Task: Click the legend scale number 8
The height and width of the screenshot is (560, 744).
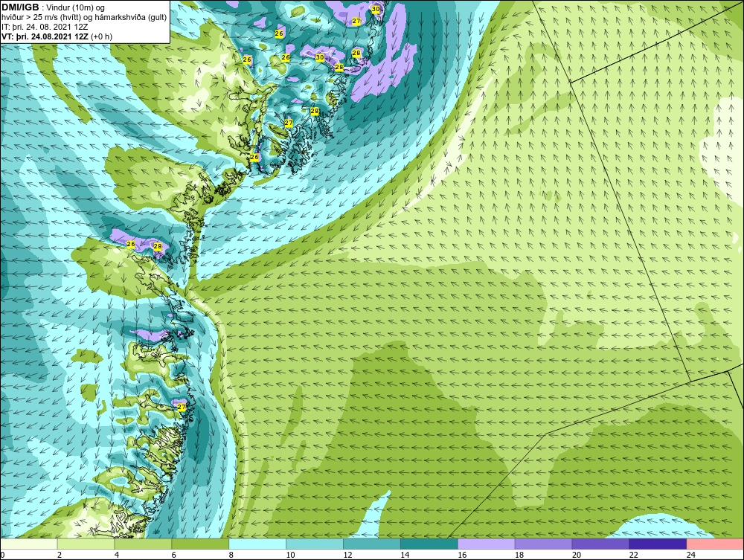Action: (231, 555)
